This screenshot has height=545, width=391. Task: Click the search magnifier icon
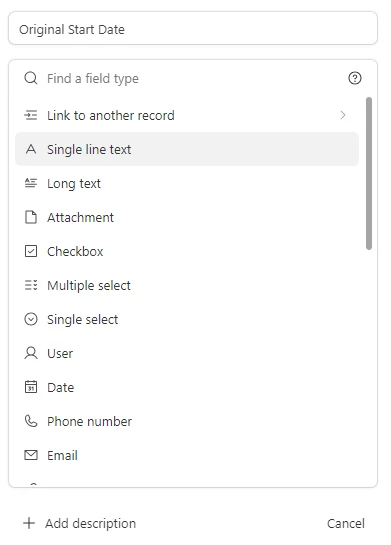[31, 78]
